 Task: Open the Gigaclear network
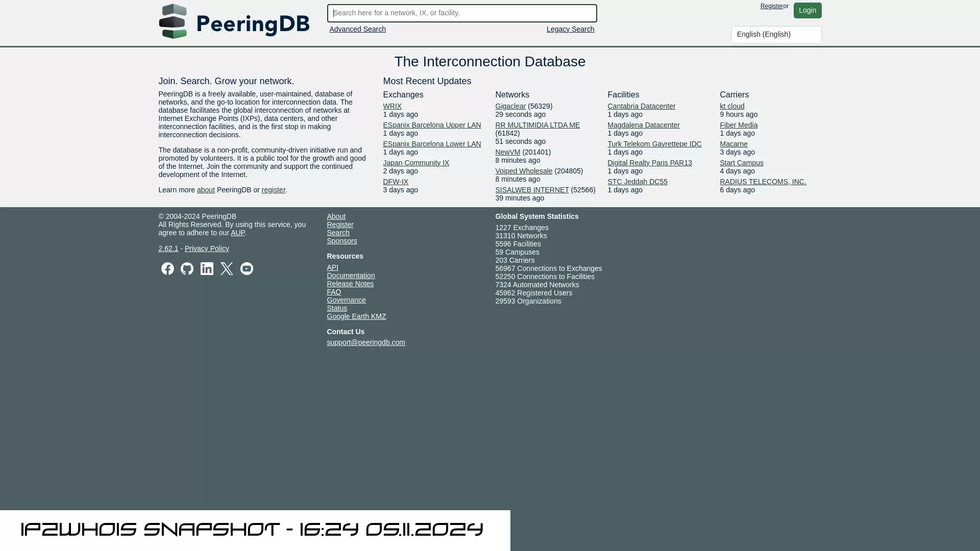[510, 106]
